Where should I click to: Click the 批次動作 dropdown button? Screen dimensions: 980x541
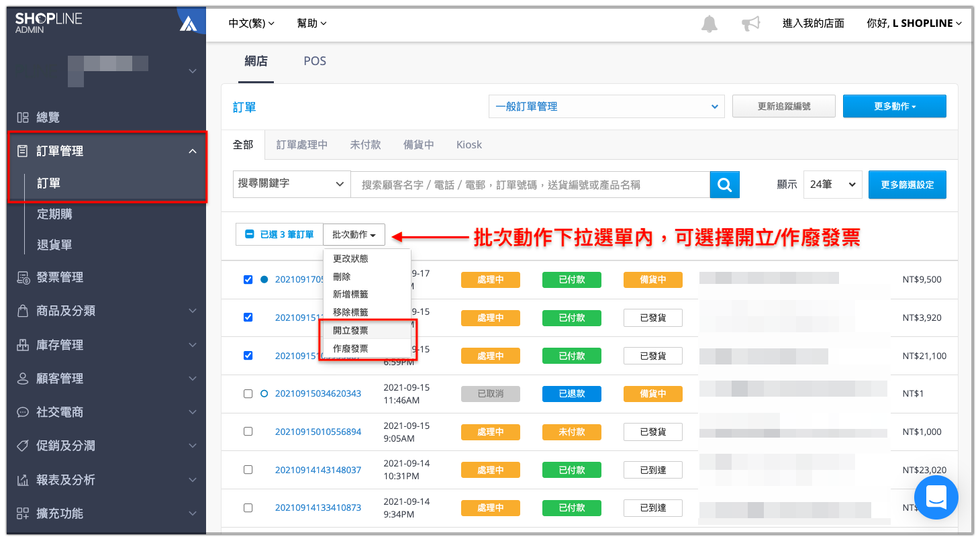(354, 234)
